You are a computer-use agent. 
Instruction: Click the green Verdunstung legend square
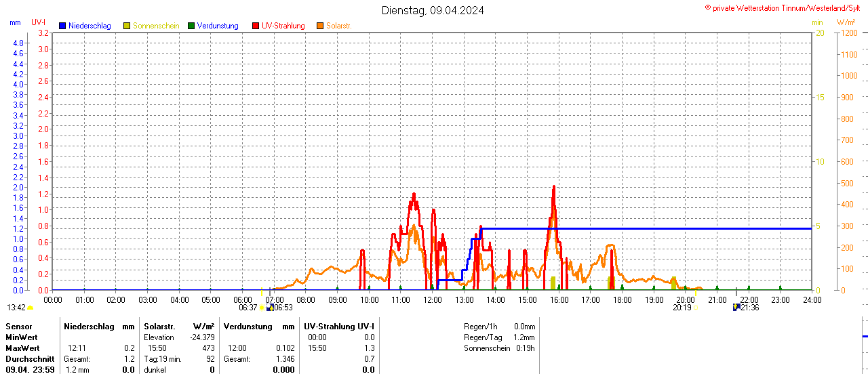click(x=191, y=26)
